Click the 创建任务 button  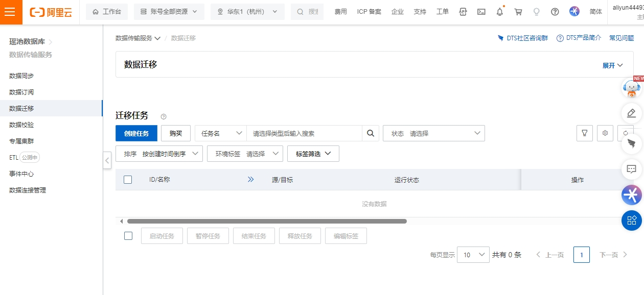(136, 133)
